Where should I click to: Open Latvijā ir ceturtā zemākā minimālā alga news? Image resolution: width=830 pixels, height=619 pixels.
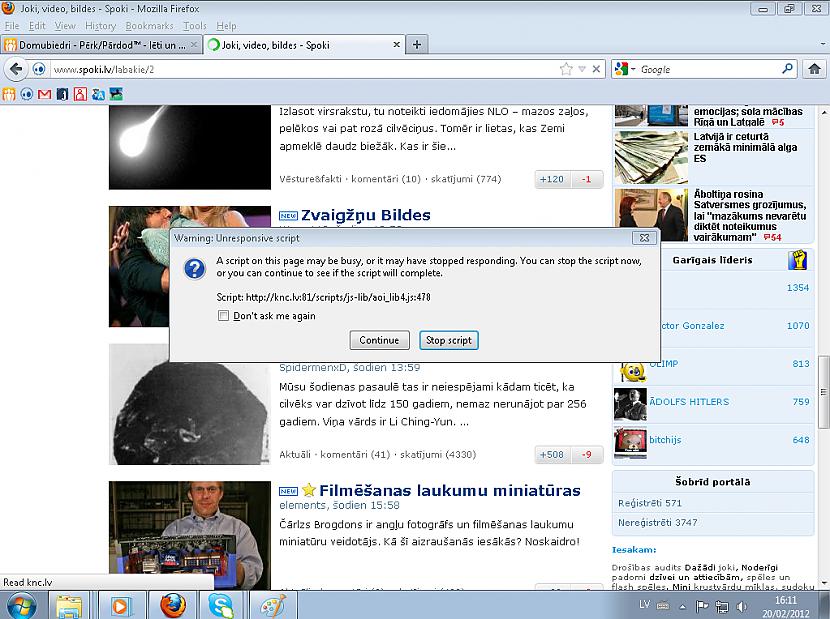point(745,147)
